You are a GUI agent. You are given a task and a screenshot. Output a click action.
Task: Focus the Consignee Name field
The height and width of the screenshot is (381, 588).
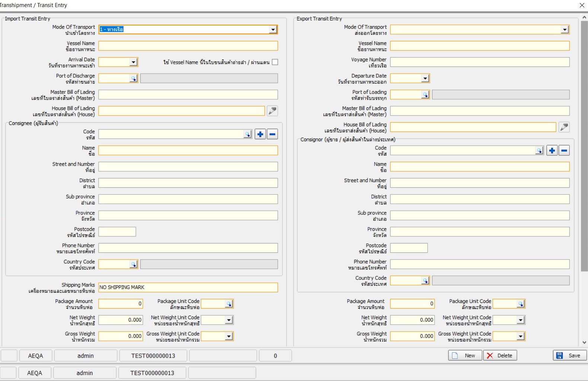coord(188,150)
